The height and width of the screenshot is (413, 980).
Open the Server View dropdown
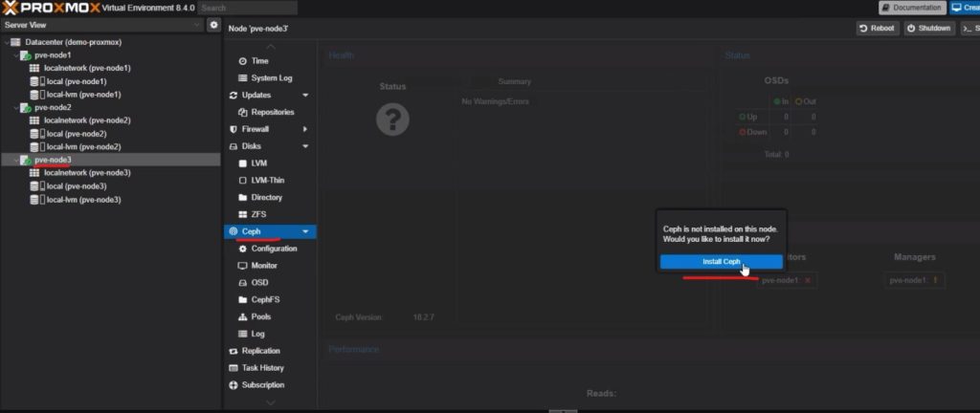[102, 25]
